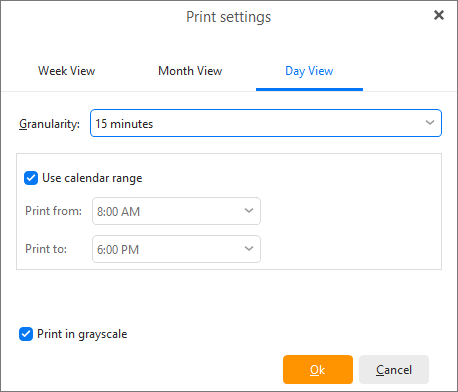Switch to the Month View tab
This screenshot has width=458, height=392.
(x=190, y=71)
